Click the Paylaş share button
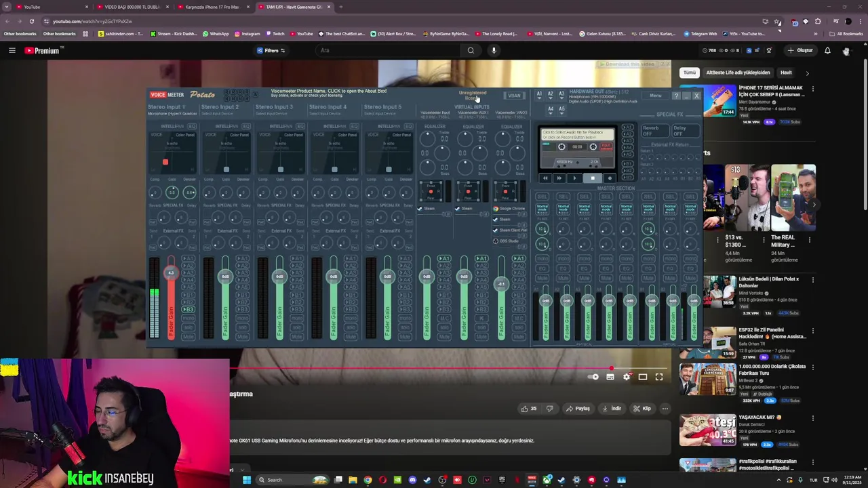Image resolution: width=868 pixels, height=488 pixels. (578, 409)
